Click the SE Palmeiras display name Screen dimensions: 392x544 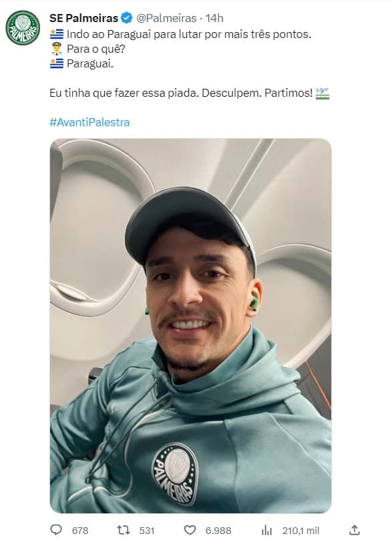[x=84, y=18]
